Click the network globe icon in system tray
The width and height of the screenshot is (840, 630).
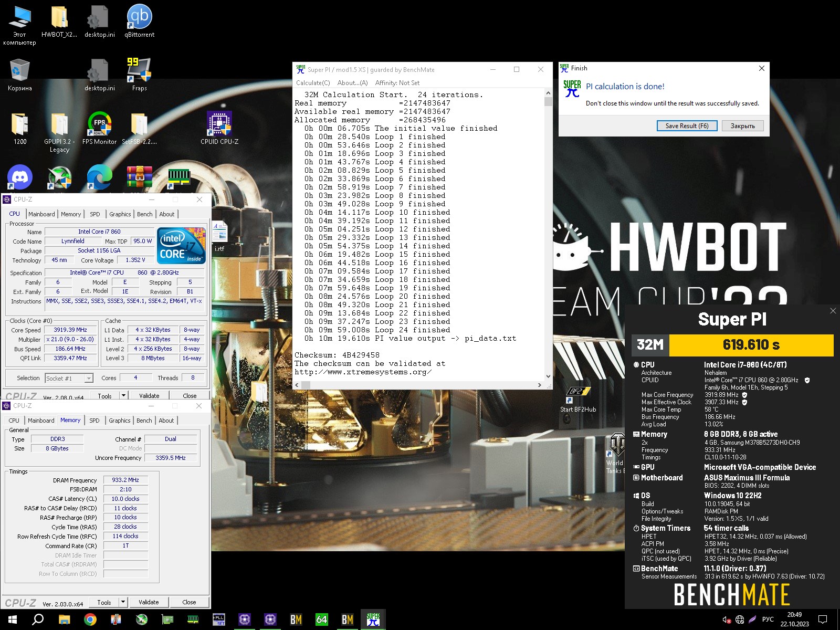[740, 619]
